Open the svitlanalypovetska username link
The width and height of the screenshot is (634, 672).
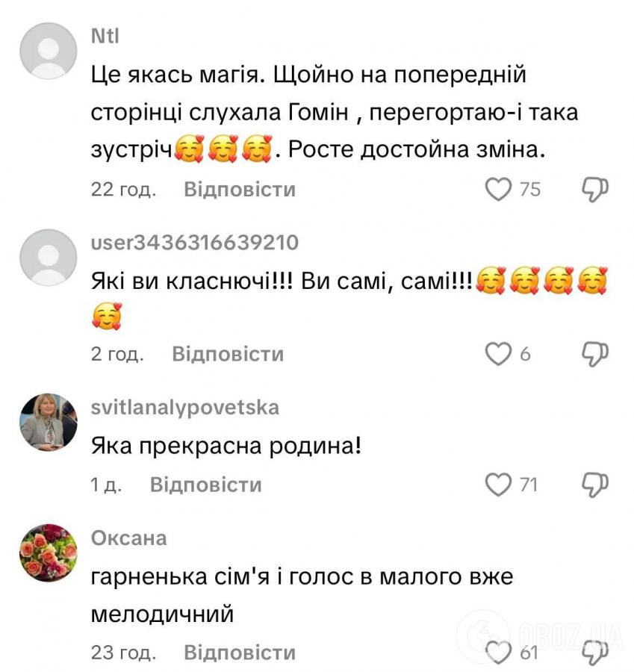[184, 408]
